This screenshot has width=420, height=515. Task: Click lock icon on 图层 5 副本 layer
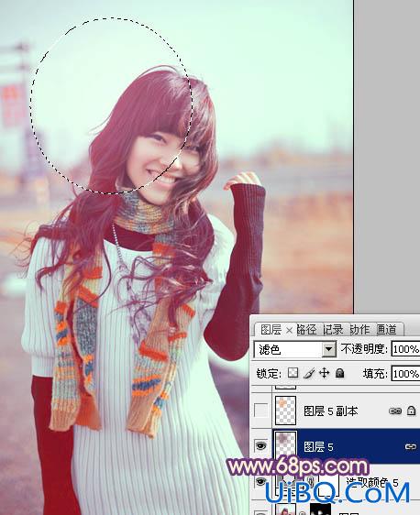[x=411, y=411]
